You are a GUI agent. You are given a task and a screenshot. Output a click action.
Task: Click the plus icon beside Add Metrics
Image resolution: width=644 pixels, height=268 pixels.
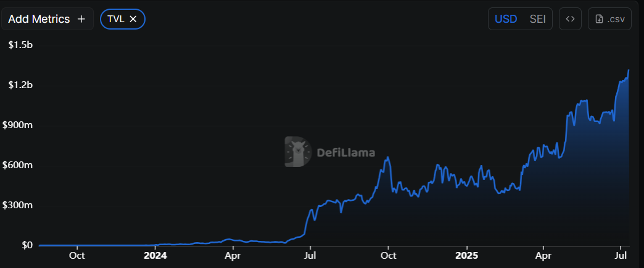click(x=81, y=19)
